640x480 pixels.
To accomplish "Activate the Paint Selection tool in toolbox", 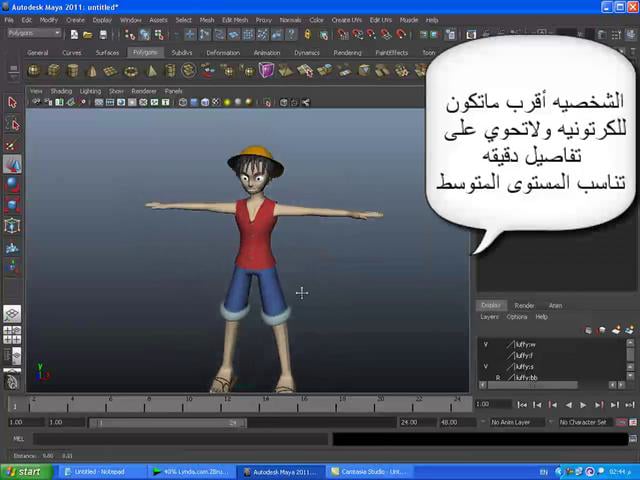I will point(12,144).
